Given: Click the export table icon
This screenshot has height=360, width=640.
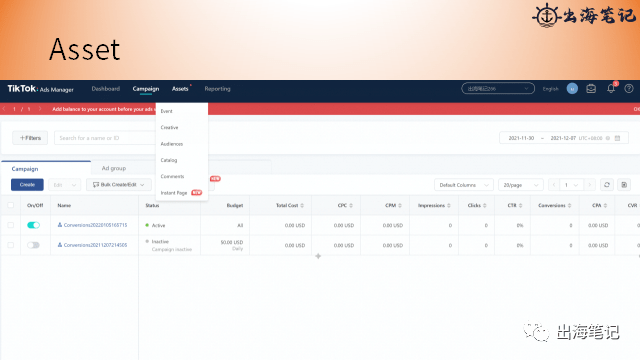Looking at the screenshot, I should (624, 185).
